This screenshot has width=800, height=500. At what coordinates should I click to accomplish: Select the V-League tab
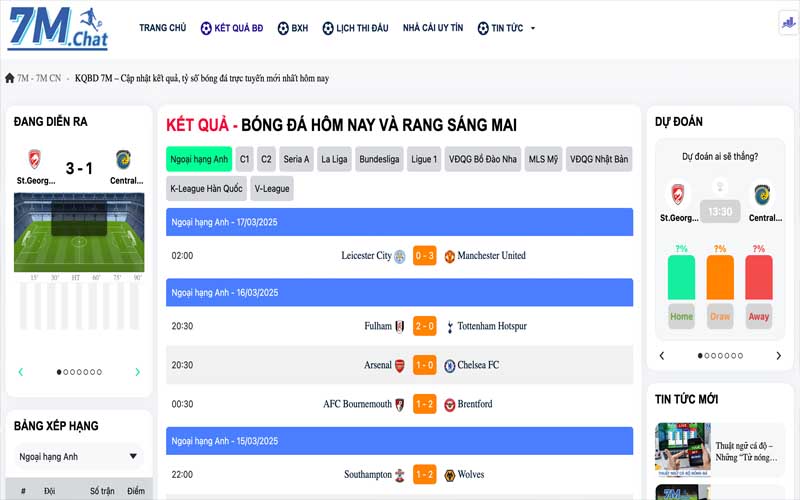(272, 189)
